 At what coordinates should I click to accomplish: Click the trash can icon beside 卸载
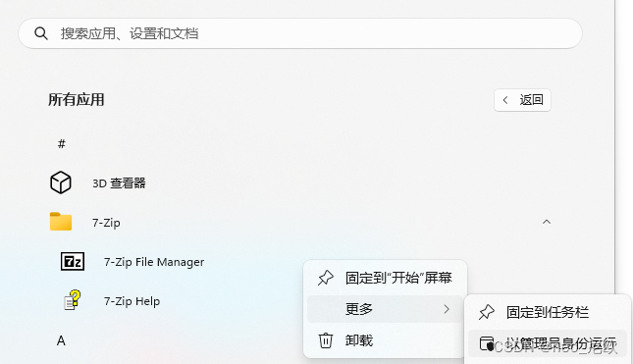pos(326,340)
